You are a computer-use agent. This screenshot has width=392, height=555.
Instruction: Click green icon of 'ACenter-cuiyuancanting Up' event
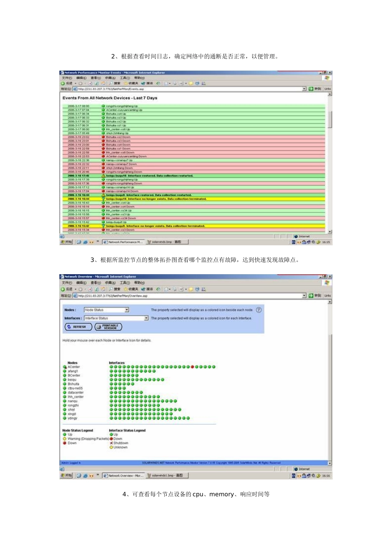(103, 110)
